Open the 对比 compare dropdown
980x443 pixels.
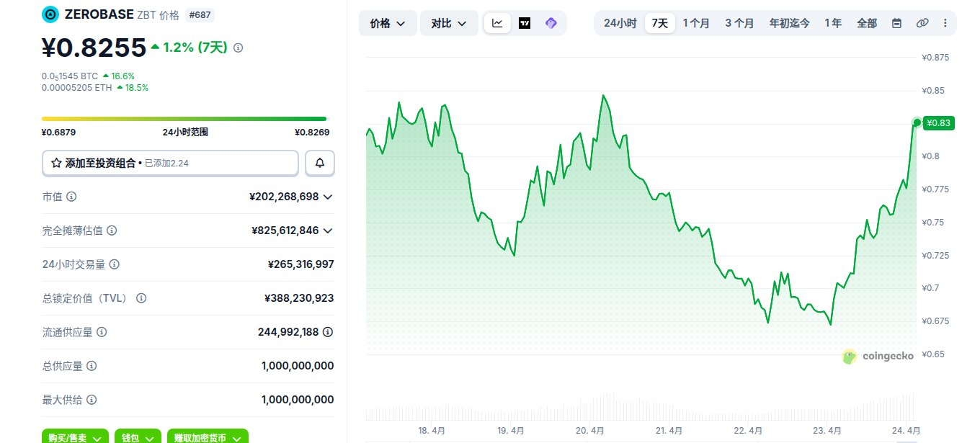[449, 23]
